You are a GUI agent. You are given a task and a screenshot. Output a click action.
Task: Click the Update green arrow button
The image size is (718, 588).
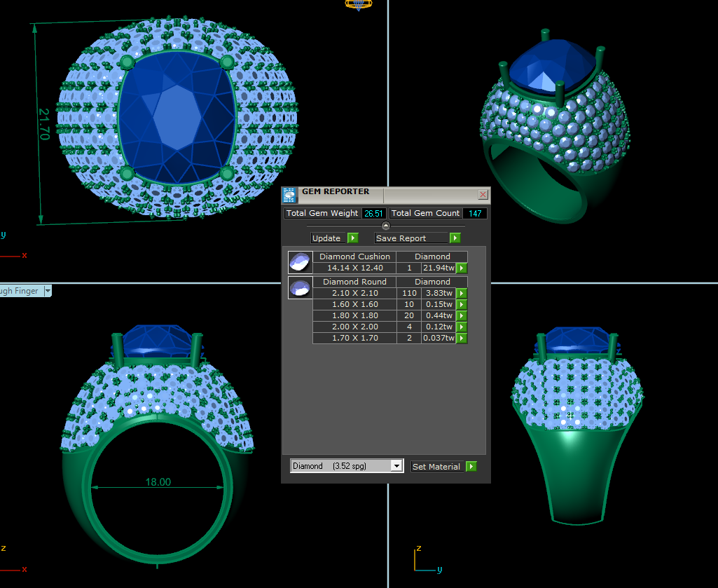point(352,238)
